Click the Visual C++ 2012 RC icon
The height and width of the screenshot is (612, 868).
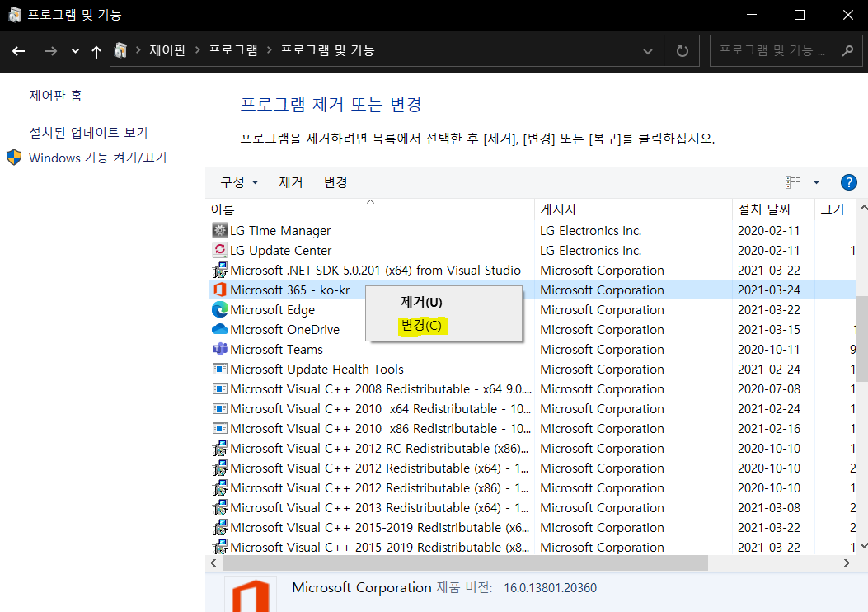220,448
